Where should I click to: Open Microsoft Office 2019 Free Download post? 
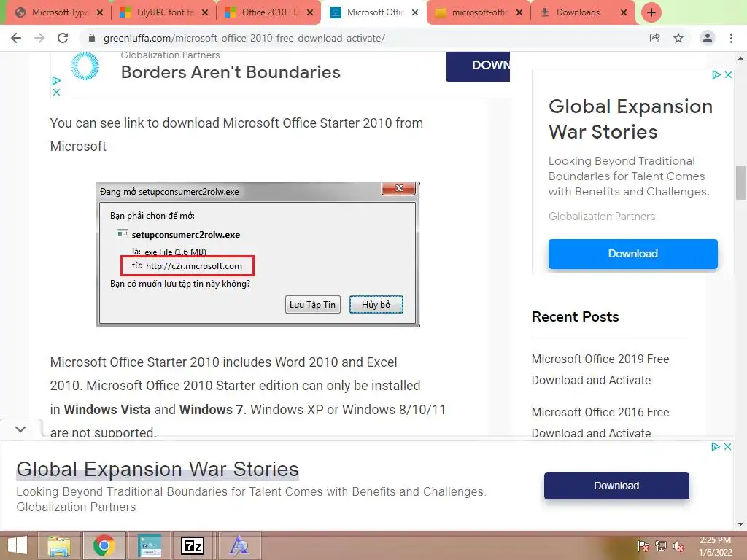[x=600, y=370]
